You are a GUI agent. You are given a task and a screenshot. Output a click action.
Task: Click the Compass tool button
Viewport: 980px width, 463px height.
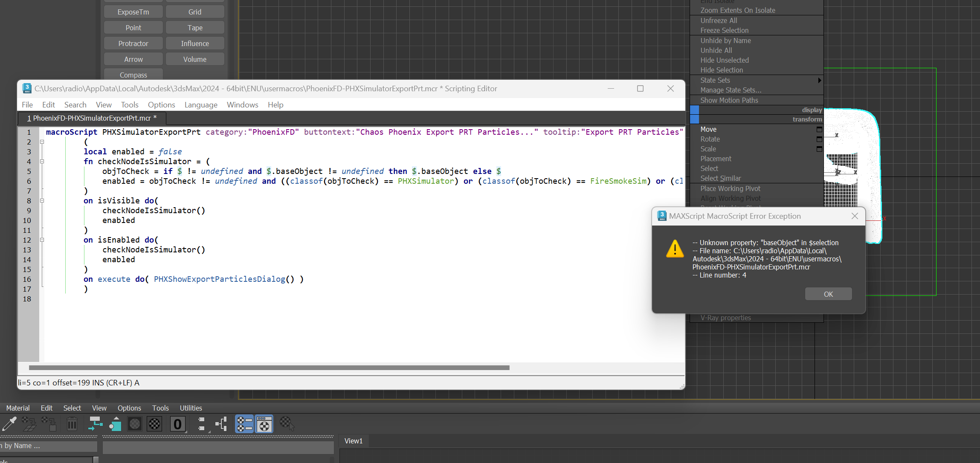click(133, 75)
